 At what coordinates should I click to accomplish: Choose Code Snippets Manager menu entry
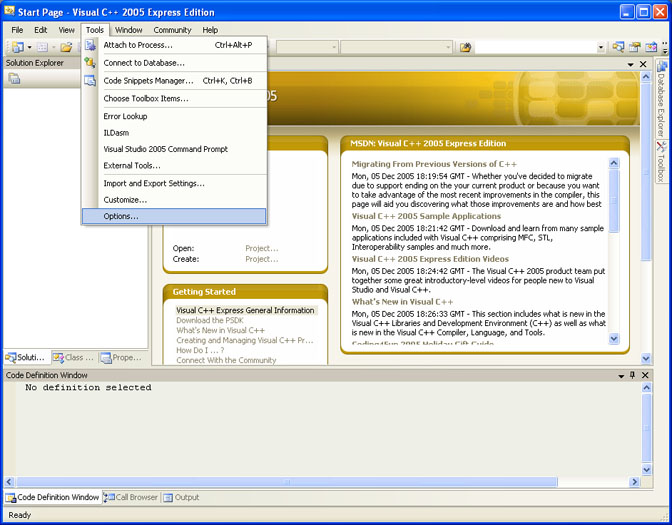pos(174,81)
